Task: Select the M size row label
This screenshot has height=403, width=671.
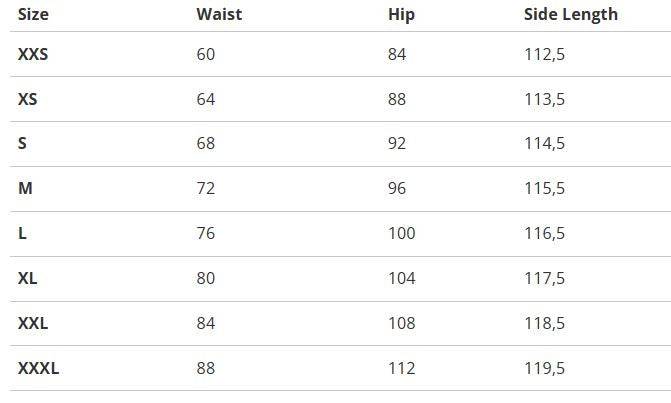Action: [x=25, y=188]
